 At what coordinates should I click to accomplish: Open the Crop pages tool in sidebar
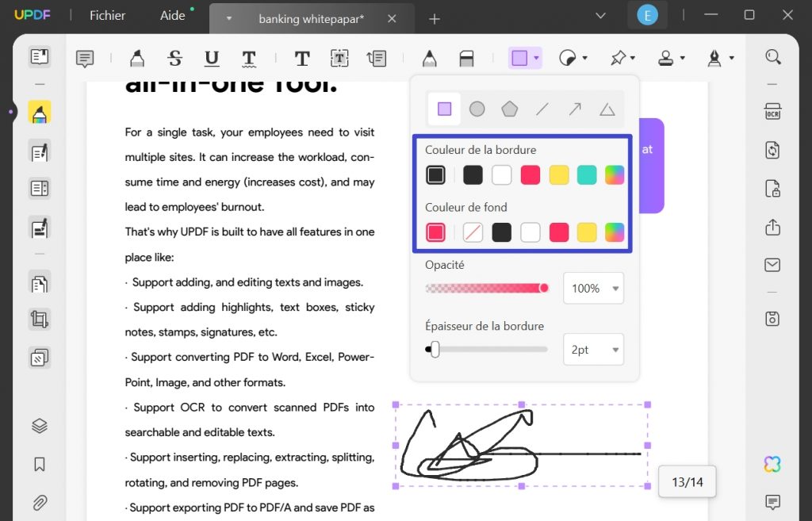click(40, 319)
